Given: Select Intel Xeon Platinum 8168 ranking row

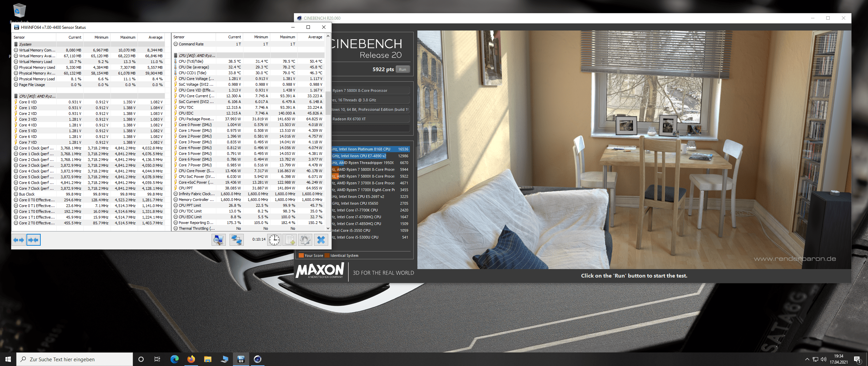Looking at the screenshot, I should (x=371, y=149).
